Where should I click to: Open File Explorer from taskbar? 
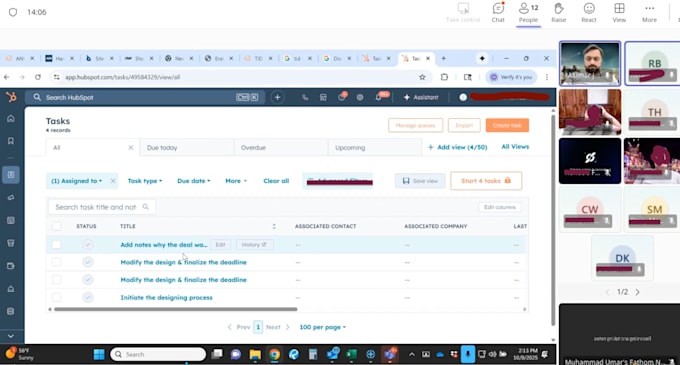255,355
